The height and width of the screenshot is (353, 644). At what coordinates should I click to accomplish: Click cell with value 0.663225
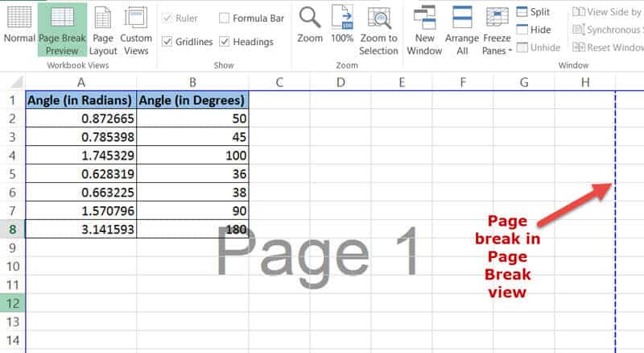[81, 192]
